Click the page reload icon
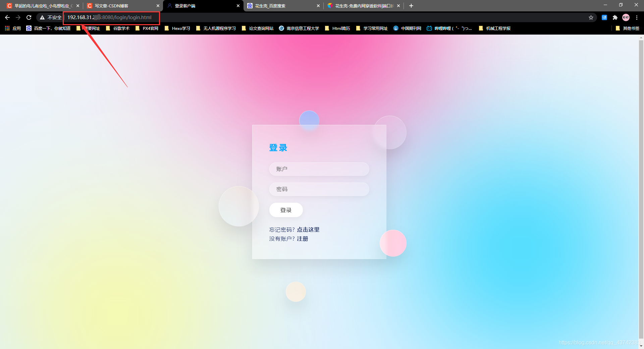This screenshot has height=349, width=644. point(29,17)
